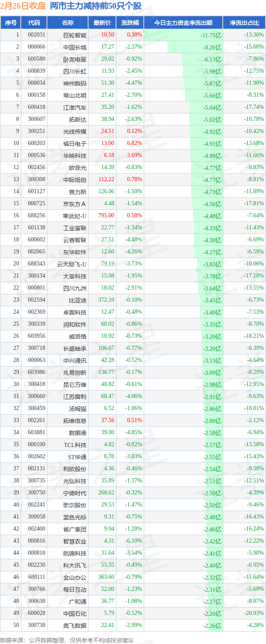266x644 pixels.
Task: Click 拓维信息 change value 0.51%
Action: [x=134, y=420]
